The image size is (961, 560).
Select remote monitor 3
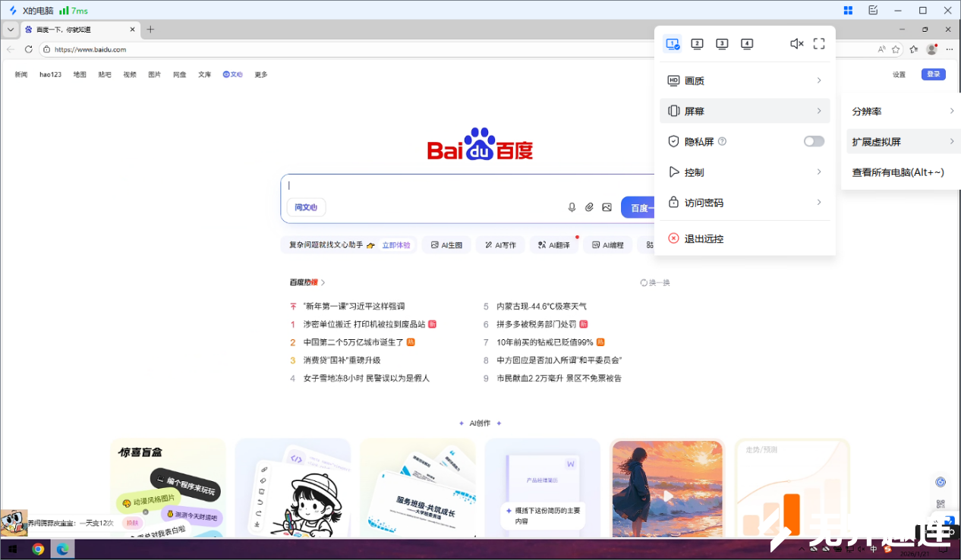(722, 44)
